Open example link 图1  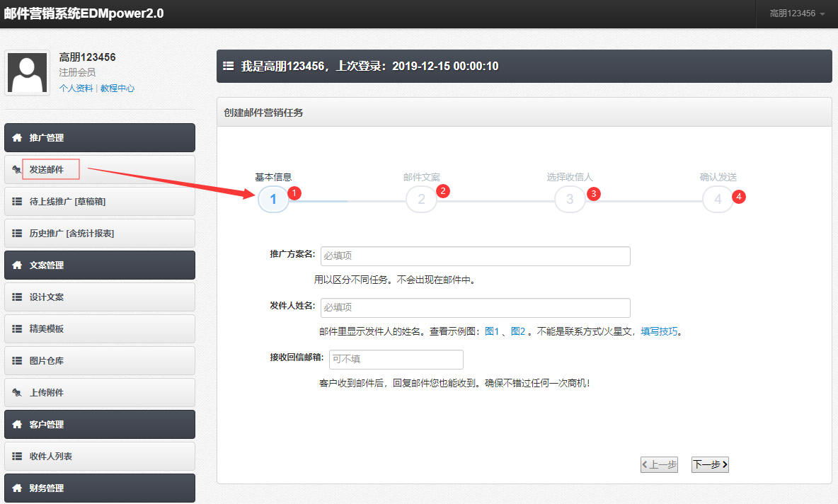pyautogui.click(x=492, y=331)
